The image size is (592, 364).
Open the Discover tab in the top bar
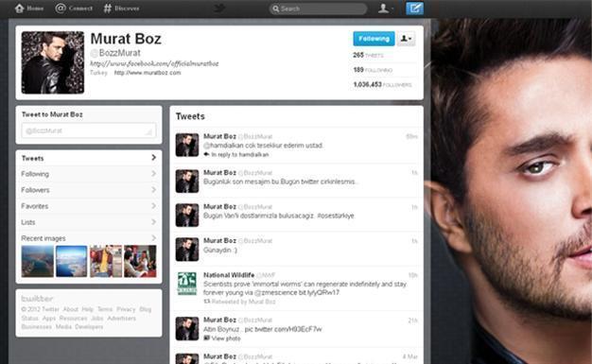121,9
